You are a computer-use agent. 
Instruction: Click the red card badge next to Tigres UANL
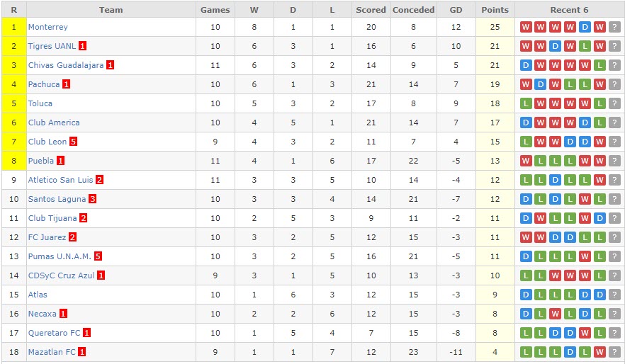tap(83, 46)
